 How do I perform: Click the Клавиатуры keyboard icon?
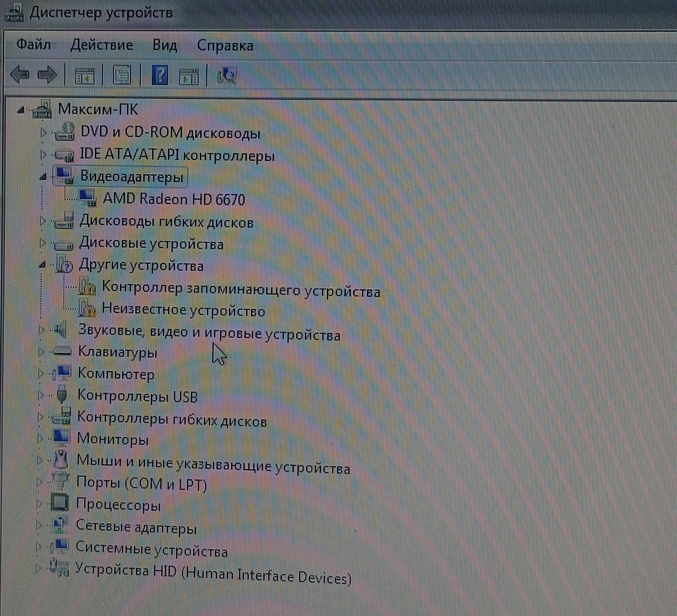[62, 351]
